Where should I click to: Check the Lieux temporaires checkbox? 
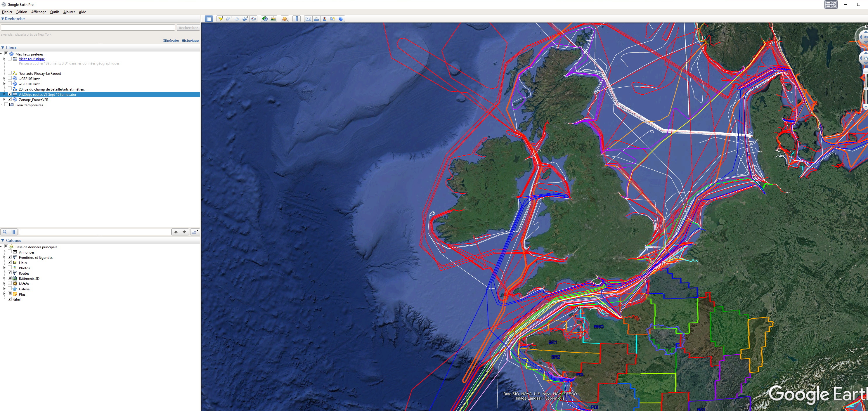[x=6, y=105]
